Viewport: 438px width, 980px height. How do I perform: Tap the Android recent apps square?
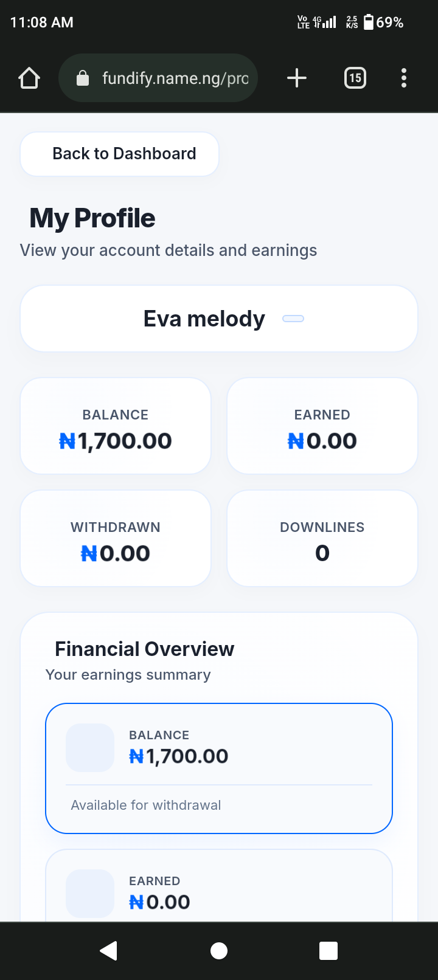328,951
